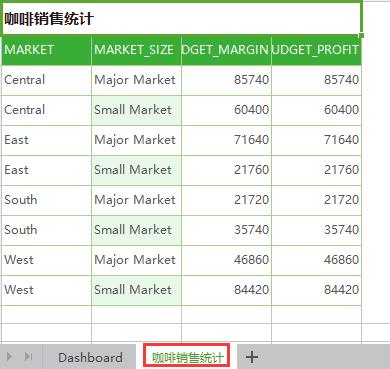Viewport: 390px width, 369px height.
Task: Click Small Market cell in second Central row
Action: [x=137, y=110]
